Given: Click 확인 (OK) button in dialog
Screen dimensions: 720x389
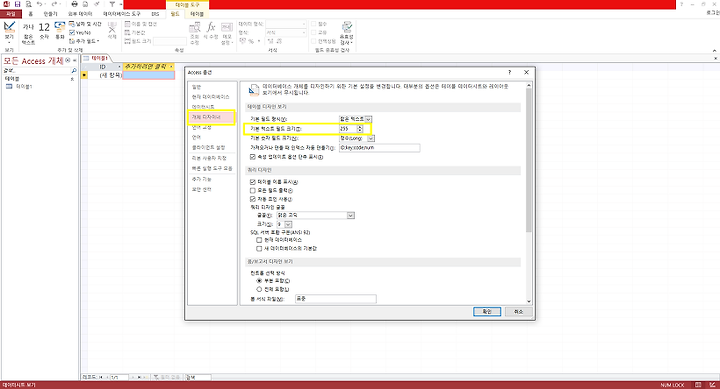Looking at the screenshot, I should [487, 311].
